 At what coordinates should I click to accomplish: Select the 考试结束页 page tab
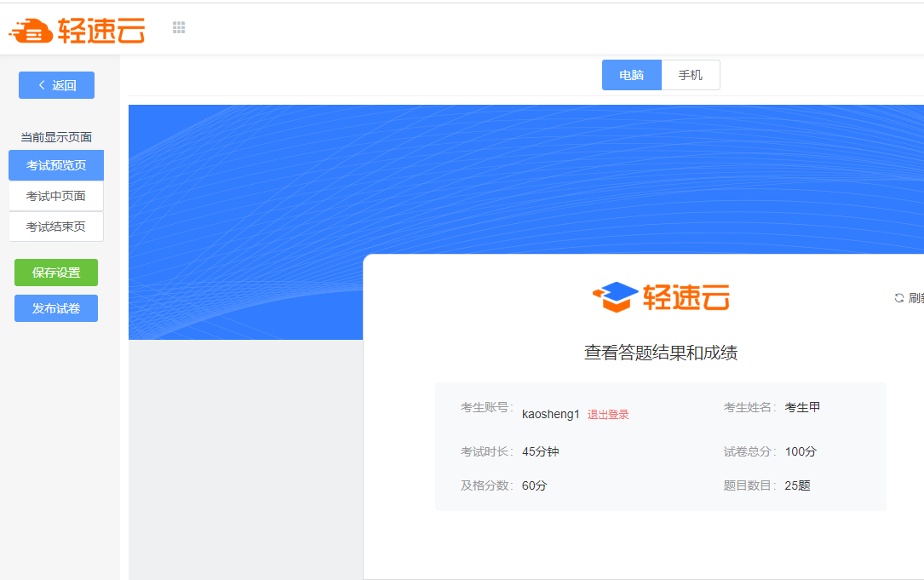click(x=56, y=227)
